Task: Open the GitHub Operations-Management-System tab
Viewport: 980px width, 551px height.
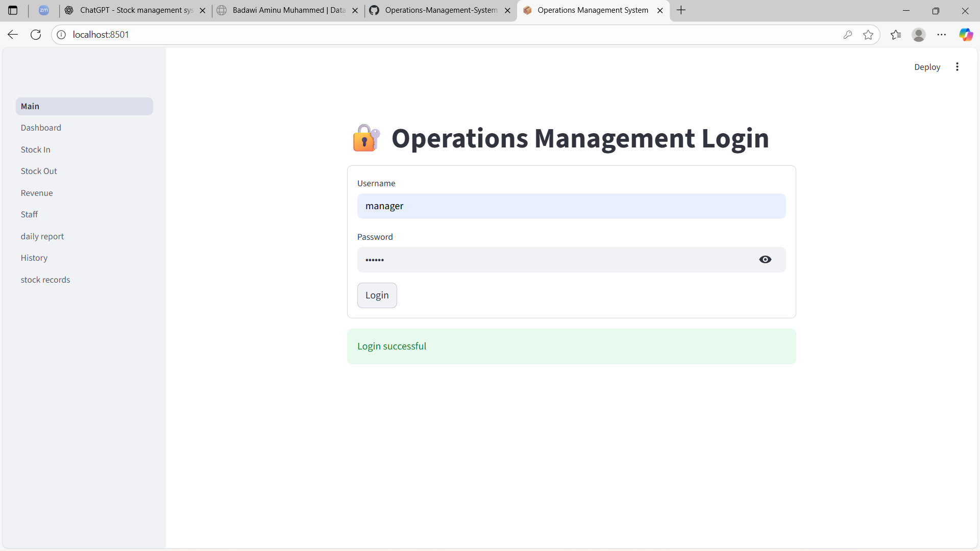Action: pyautogui.click(x=438, y=10)
